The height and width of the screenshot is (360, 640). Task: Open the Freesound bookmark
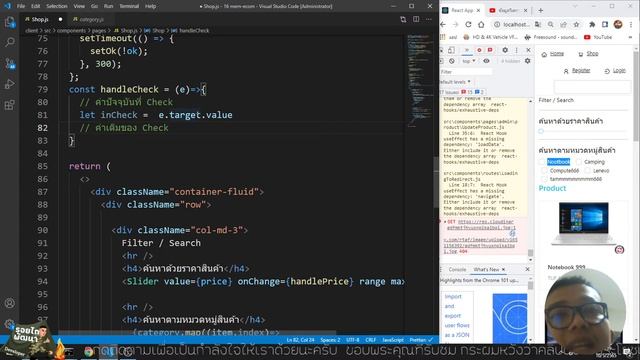click(551, 37)
